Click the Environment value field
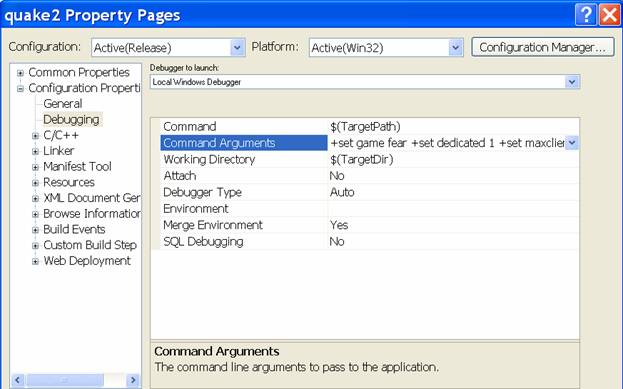 pos(453,209)
